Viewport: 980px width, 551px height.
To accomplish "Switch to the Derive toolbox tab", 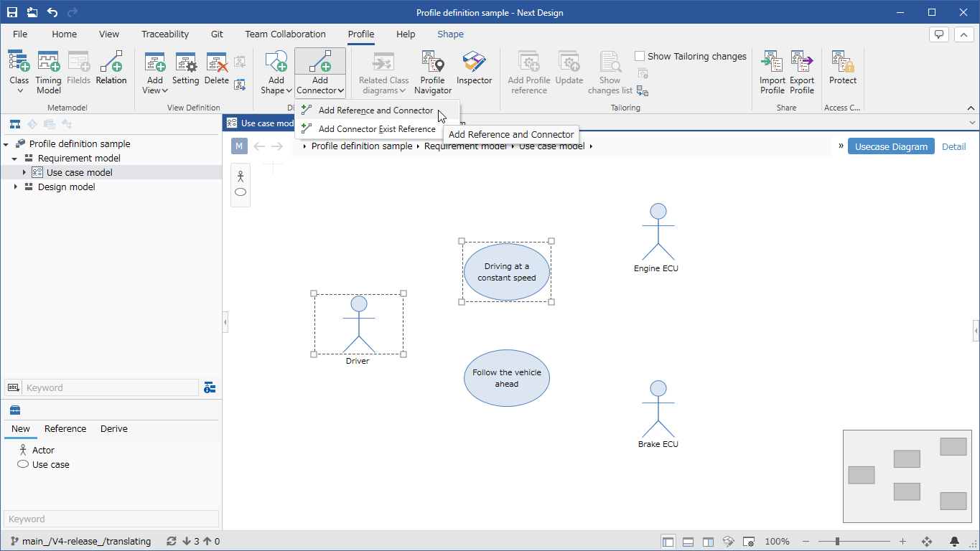I will click(x=114, y=429).
